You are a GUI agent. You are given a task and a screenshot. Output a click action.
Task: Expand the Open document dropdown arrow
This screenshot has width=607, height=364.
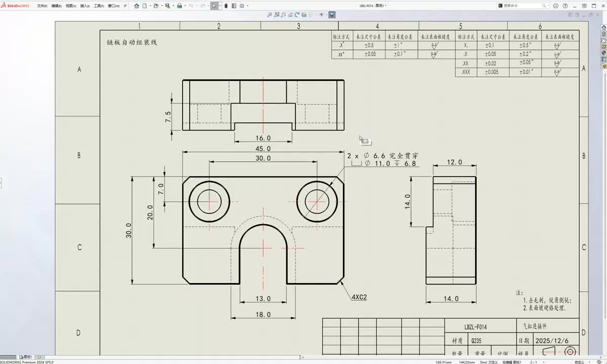pos(161,6)
